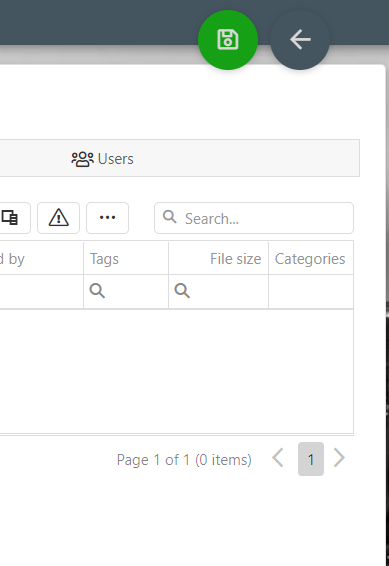The width and height of the screenshot is (389, 566).
Task: Sort by the File size column header
Action: (218, 258)
